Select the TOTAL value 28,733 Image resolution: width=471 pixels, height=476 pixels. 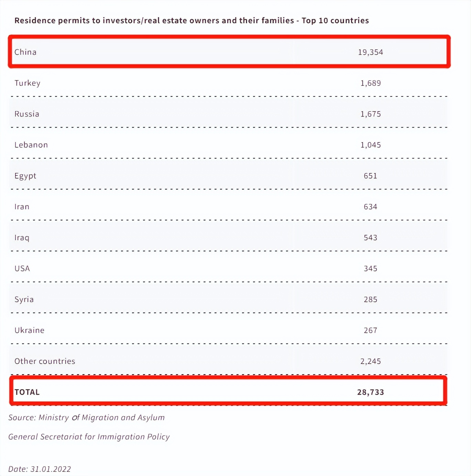[x=370, y=392]
